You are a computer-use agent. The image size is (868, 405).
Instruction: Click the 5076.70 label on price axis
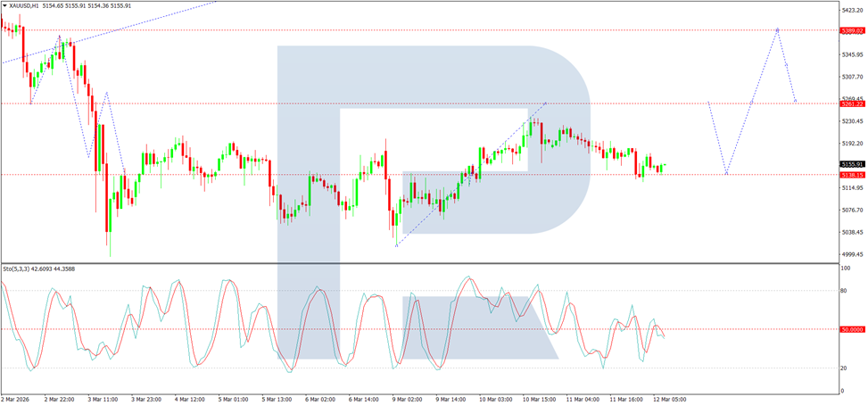(850, 211)
